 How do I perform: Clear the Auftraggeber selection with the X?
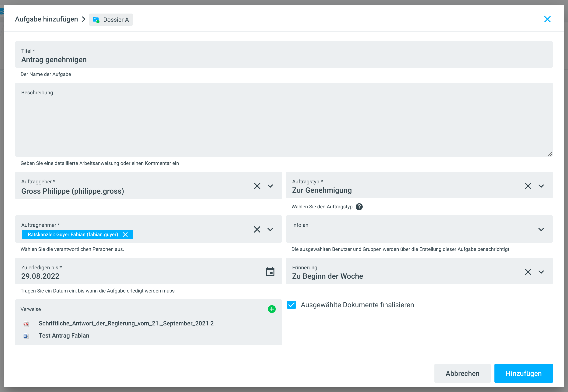pyautogui.click(x=257, y=186)
